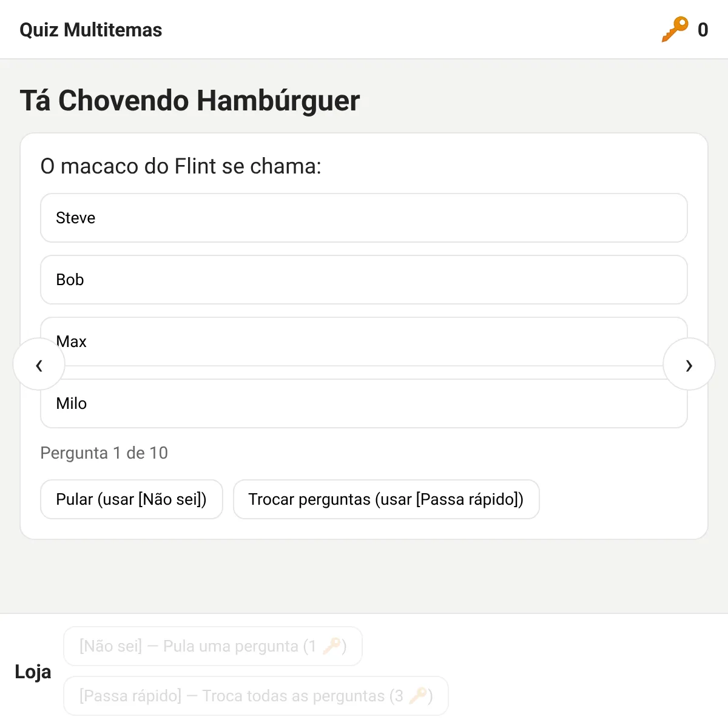This screenshot has height=728, width=728.
Task: Click the key icon in [Passa rápido] item
Action: pyautogui.click(x=417, y=696)
